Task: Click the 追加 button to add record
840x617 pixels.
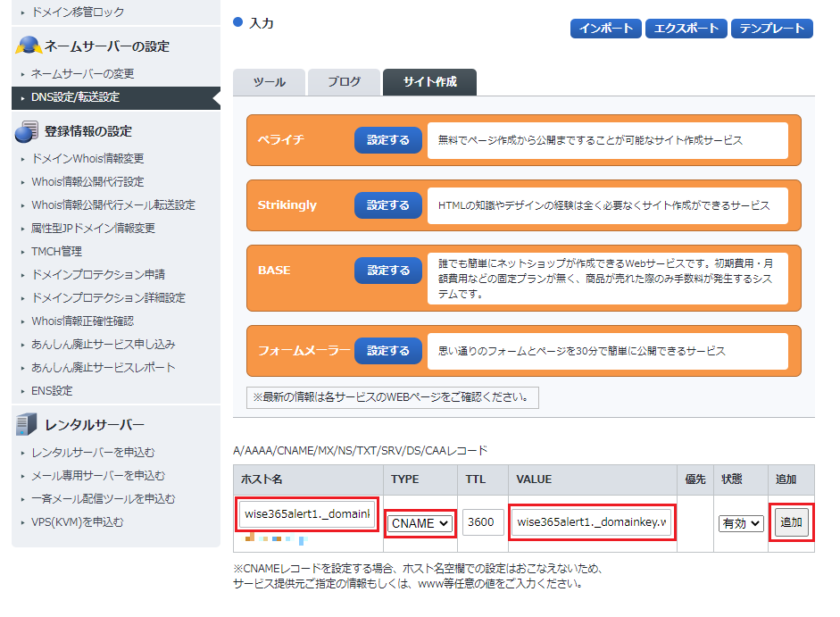Action: point(791,522)
